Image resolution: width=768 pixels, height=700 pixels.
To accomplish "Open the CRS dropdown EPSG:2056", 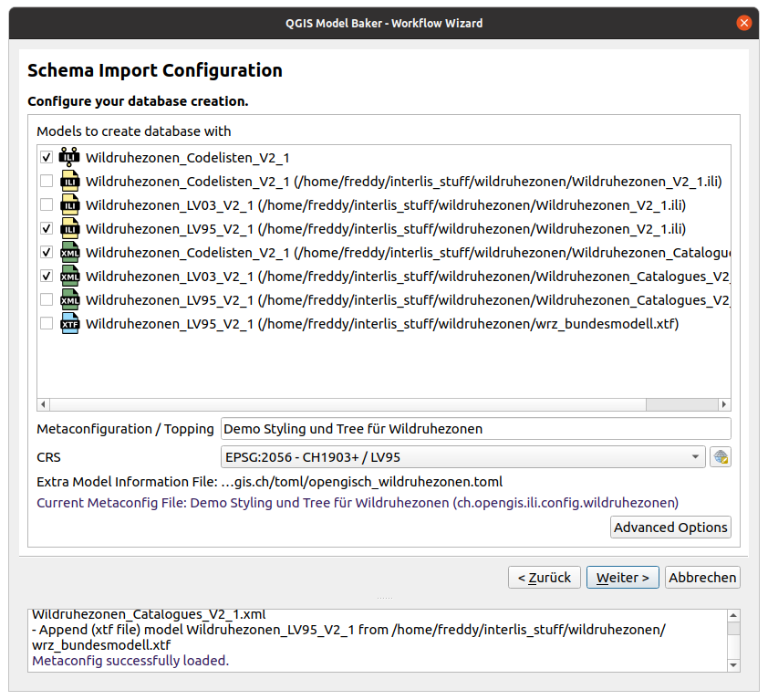I will [x=462, y=457].
